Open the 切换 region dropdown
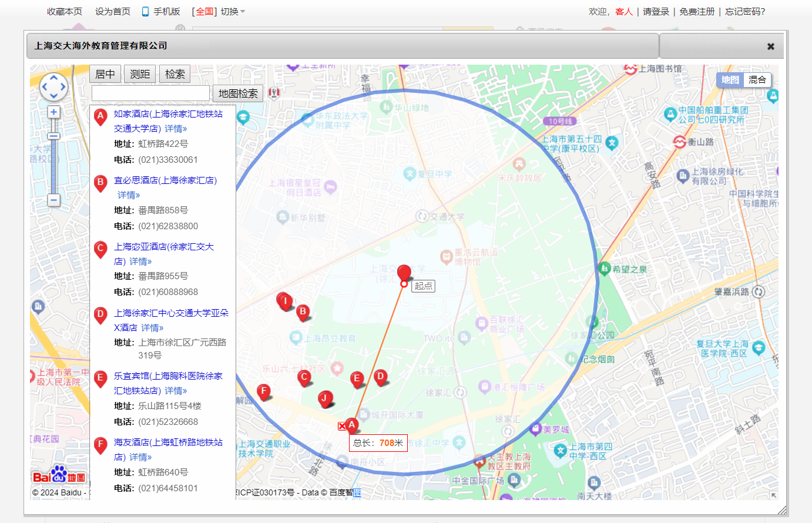Screen dimensions: 812x523 tap(233, 12)
